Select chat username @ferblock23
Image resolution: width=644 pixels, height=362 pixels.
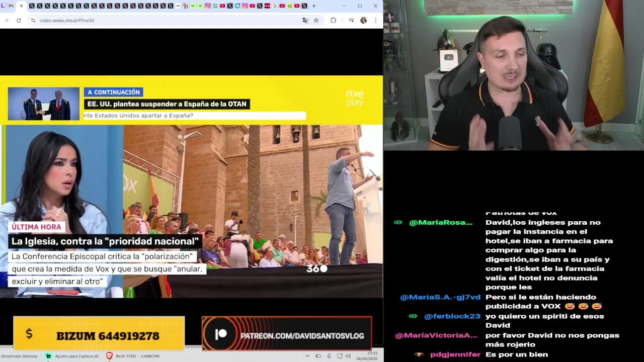click(452, 316)
